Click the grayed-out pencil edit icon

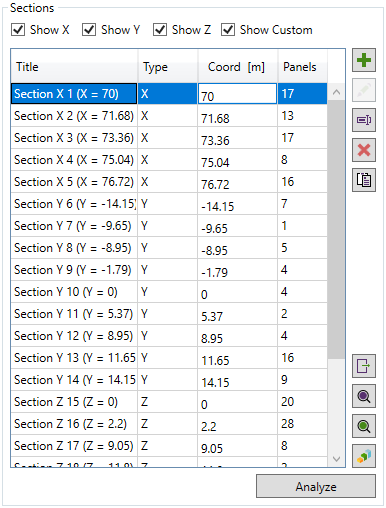[364, 90]
